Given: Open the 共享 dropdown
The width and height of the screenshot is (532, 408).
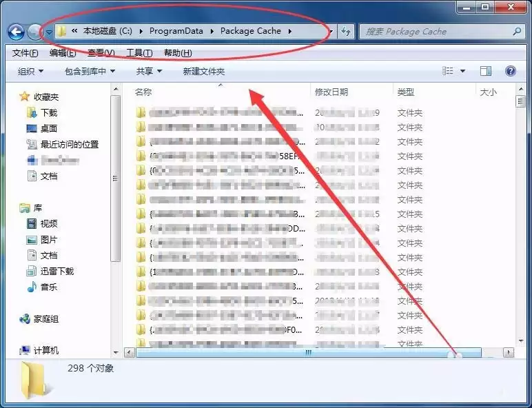Looking at the screenshot, I should (x=149, y=71).
